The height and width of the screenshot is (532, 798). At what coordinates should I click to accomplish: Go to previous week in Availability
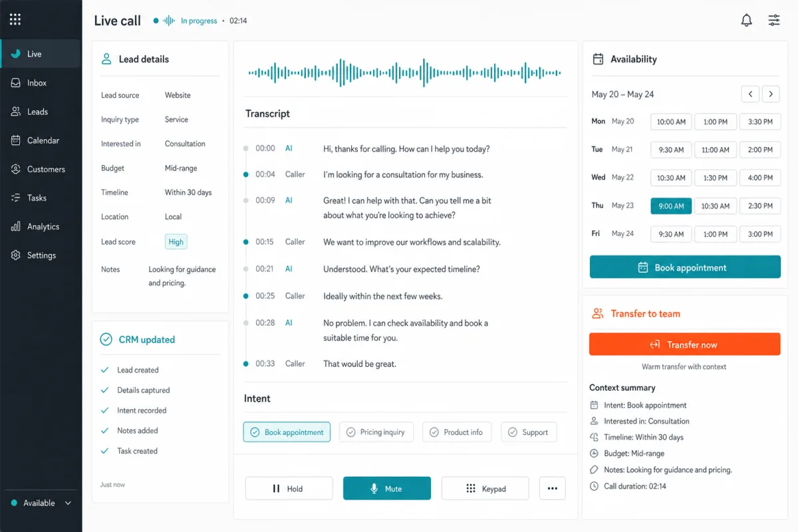coord(750,94)
